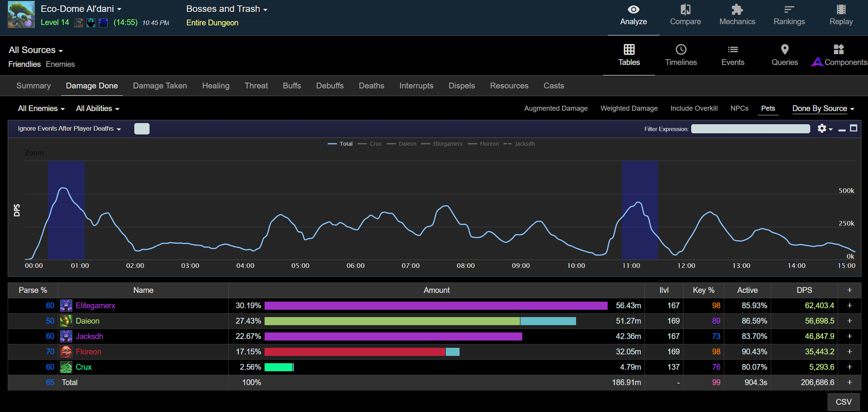The image size is (868, 412).
Task: Open Queries map pin icon
Action: (x=785, y=50)
